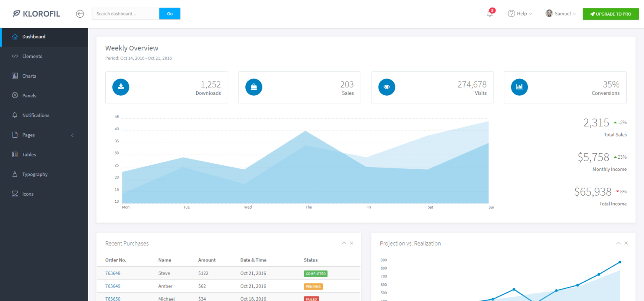Open the notifications bell
Screen dimensions: 644x301
tap(489, 13)
